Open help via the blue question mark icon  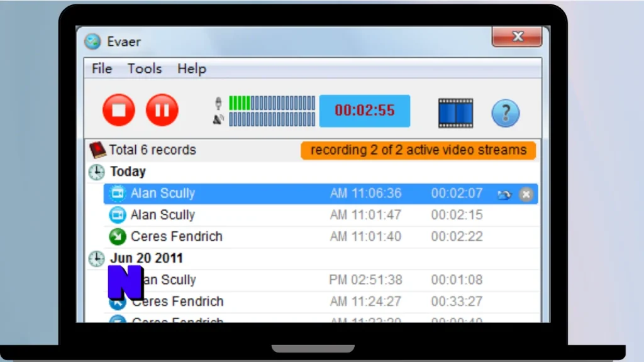coord(505,113)
